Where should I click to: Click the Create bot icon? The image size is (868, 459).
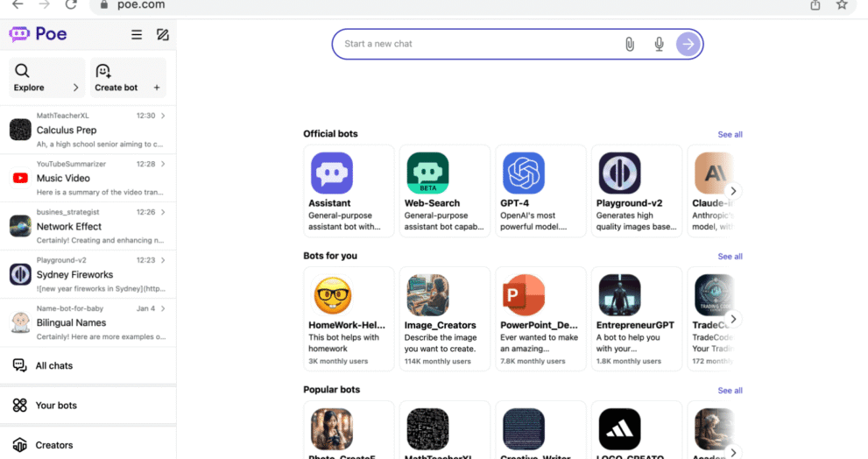(103, 70)
